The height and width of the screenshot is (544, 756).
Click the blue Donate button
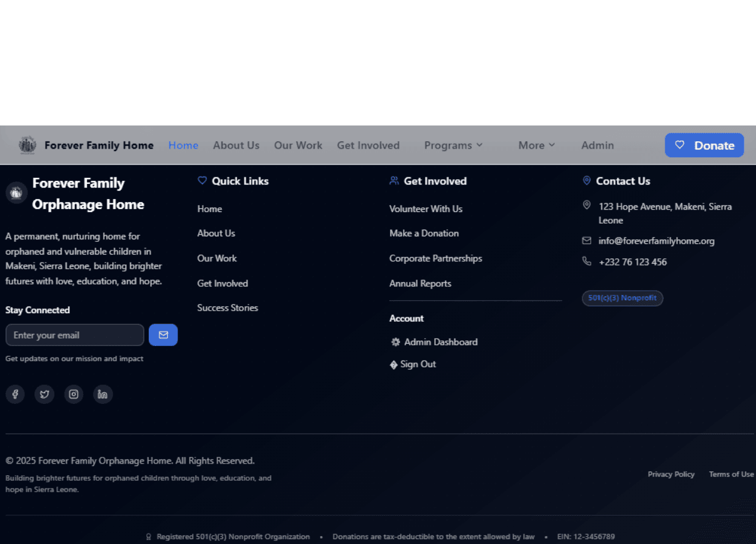click(x=704, y=145)
